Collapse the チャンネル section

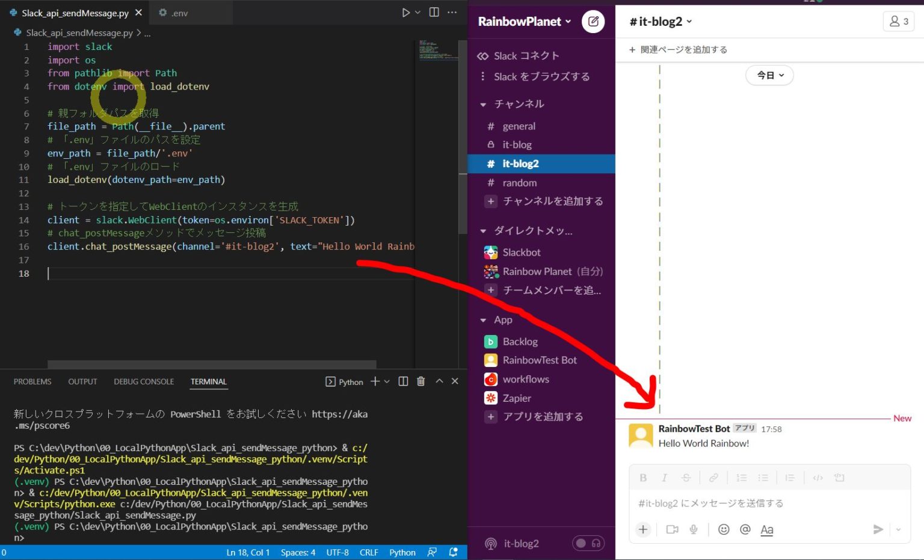pyautogui.click(x=483, y=105)
